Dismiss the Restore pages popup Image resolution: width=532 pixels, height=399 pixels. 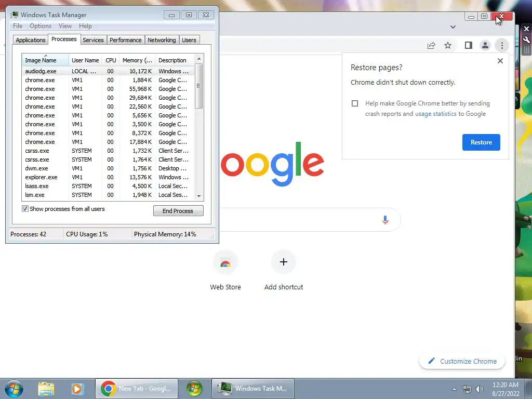tap(500, 61)
